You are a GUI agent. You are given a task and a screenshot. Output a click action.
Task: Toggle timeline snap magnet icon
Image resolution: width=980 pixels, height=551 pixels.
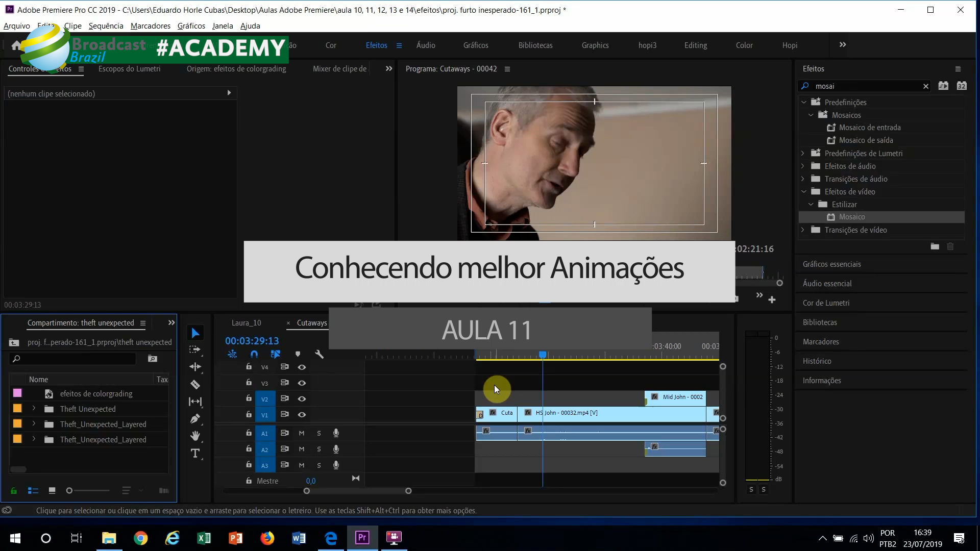(x=254, y=354)
